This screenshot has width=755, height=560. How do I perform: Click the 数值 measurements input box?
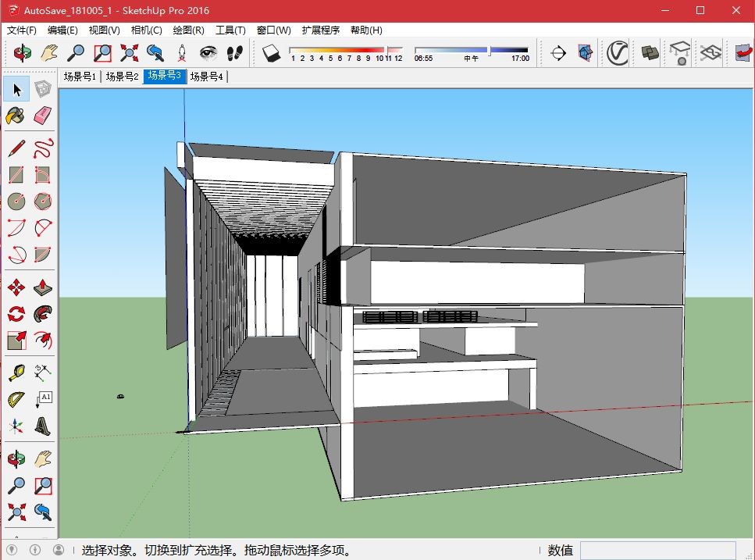pos(657,551)
